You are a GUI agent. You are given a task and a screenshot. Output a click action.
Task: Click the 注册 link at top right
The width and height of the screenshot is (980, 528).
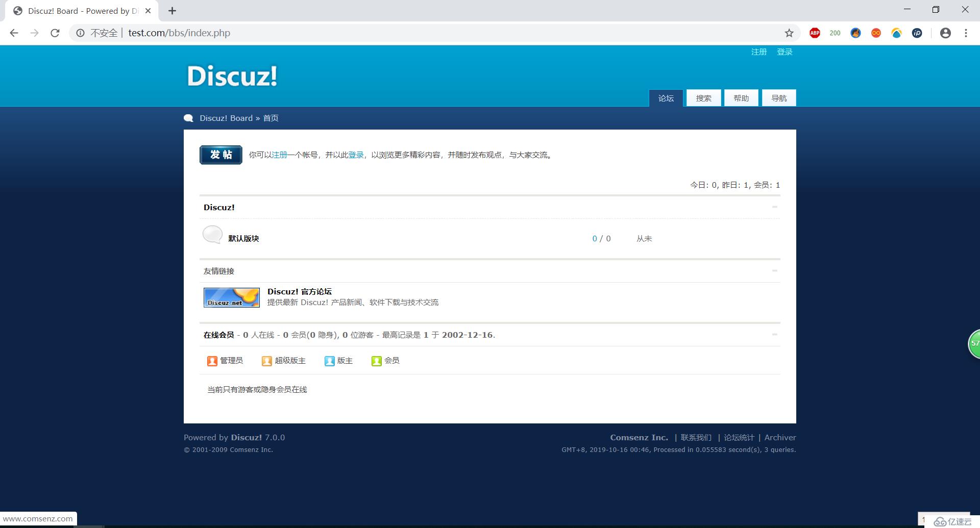click(759, 52)
